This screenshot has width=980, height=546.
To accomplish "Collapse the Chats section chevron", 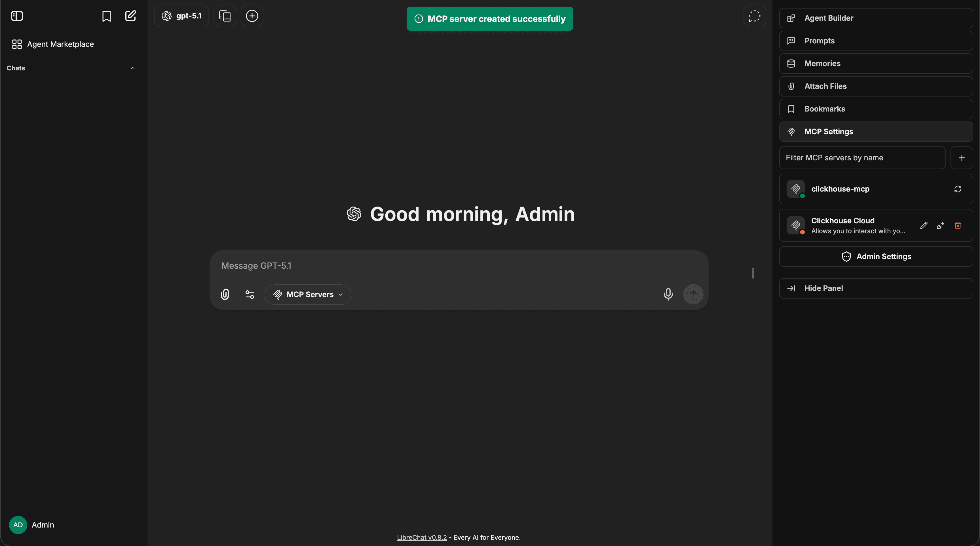I will tap(133, 68).
